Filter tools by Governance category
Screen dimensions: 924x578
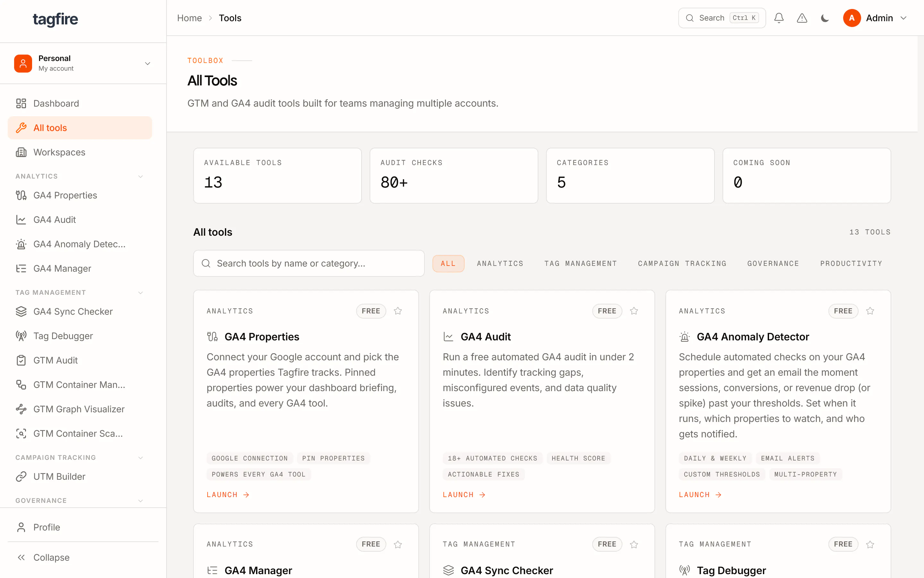tap(773, 263)
